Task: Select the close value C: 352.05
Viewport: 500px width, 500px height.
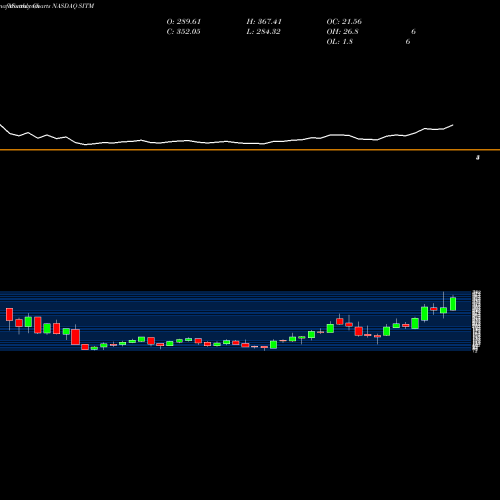Action: coord(183,32)
